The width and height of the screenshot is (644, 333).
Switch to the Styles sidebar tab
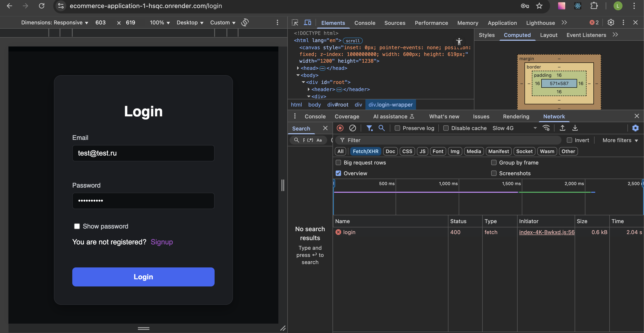(x=486, y=35)
